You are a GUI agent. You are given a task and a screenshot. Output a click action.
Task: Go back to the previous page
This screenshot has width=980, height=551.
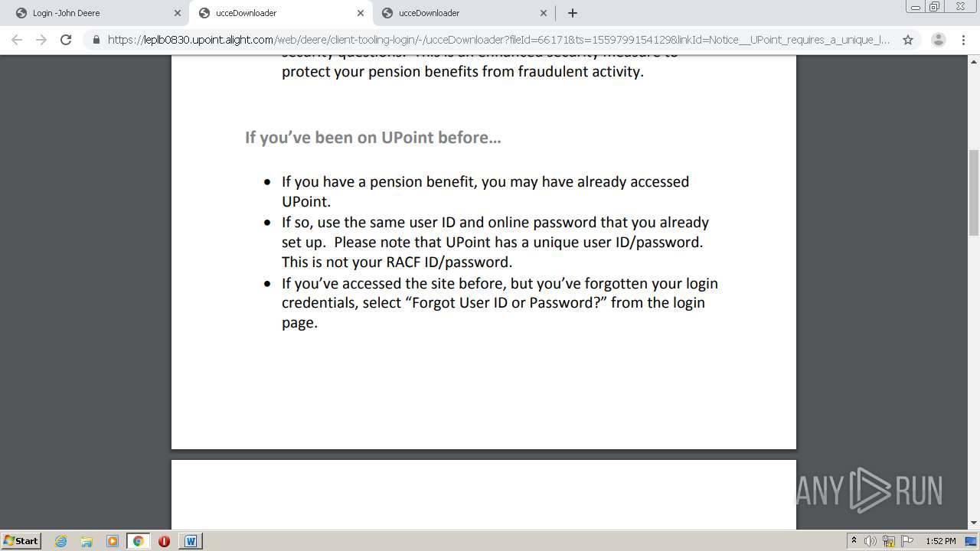tap(17, 40)
